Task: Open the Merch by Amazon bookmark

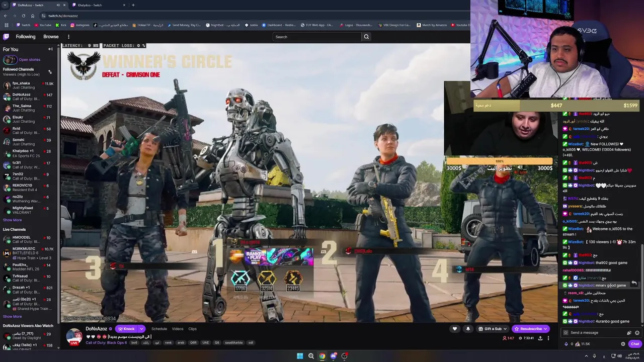Action: point(432,25)
